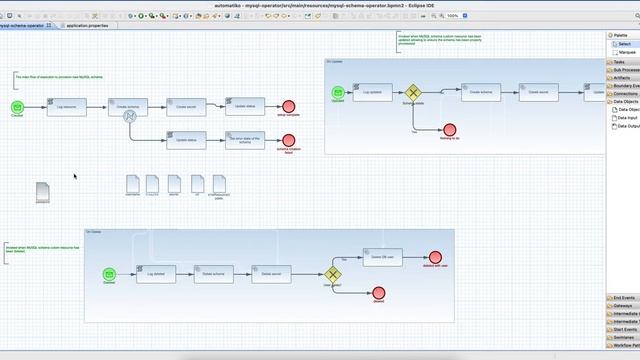Expand the Swimlanes palette drawer
640x360 pixels.
pyautogui.click(x=623, y=338)
